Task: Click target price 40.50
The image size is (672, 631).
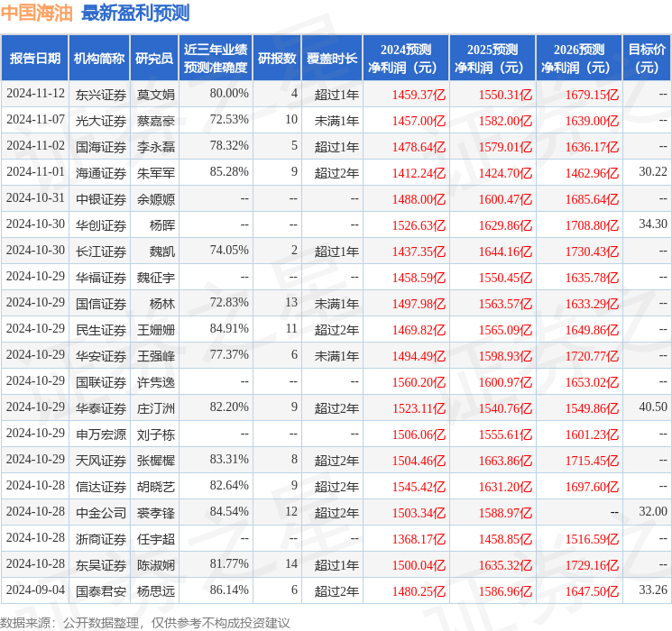Action: (653, 407)
